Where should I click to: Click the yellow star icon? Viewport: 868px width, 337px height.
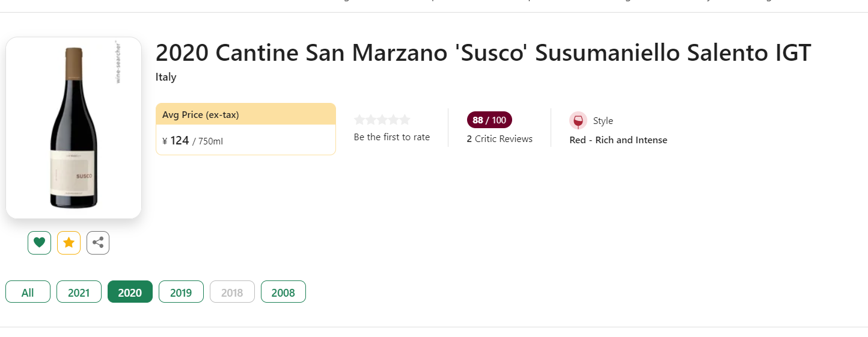69,243
